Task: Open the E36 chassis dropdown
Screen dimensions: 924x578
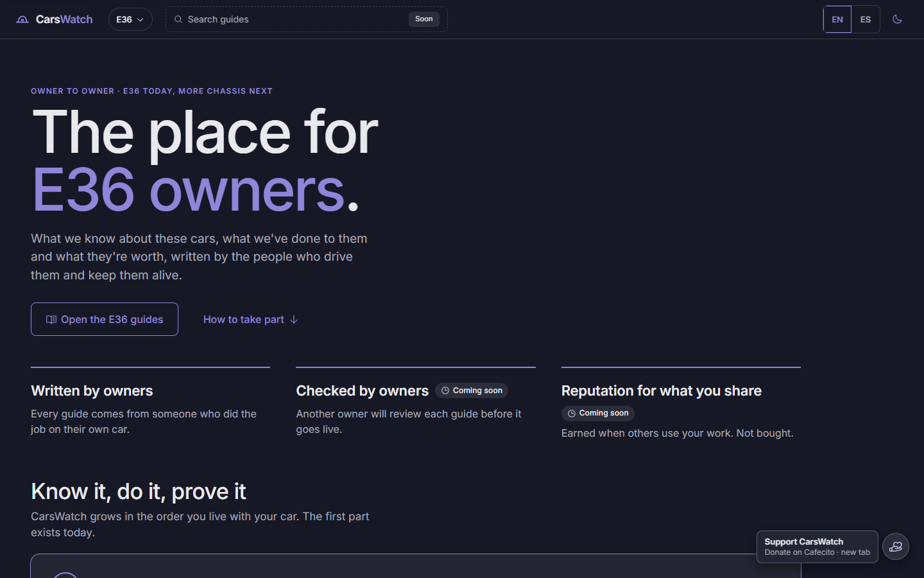Action: click(x=130, y=19)
